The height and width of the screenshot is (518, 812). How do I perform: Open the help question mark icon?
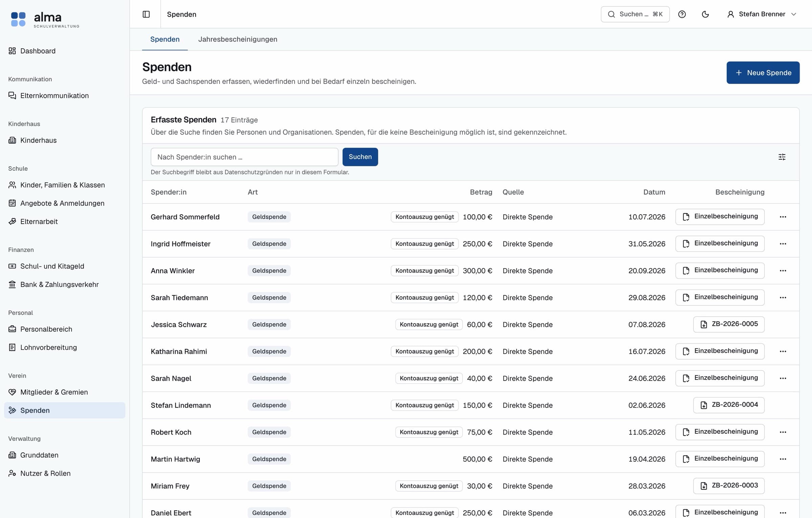(x=682, y=14)
